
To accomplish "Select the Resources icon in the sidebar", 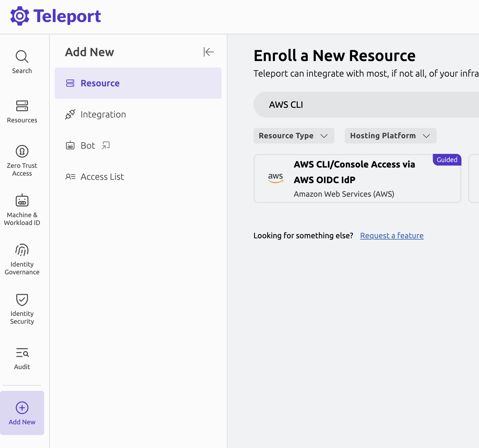I will (22, 110).
